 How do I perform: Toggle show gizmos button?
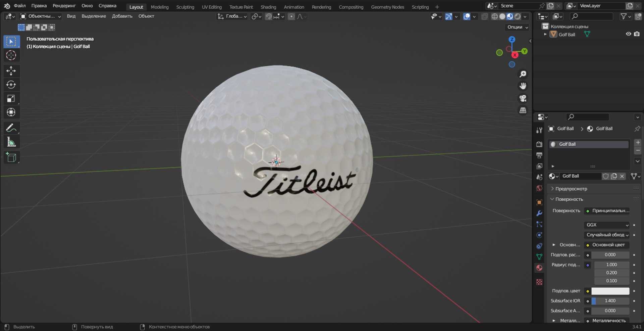tap(448, 16)
